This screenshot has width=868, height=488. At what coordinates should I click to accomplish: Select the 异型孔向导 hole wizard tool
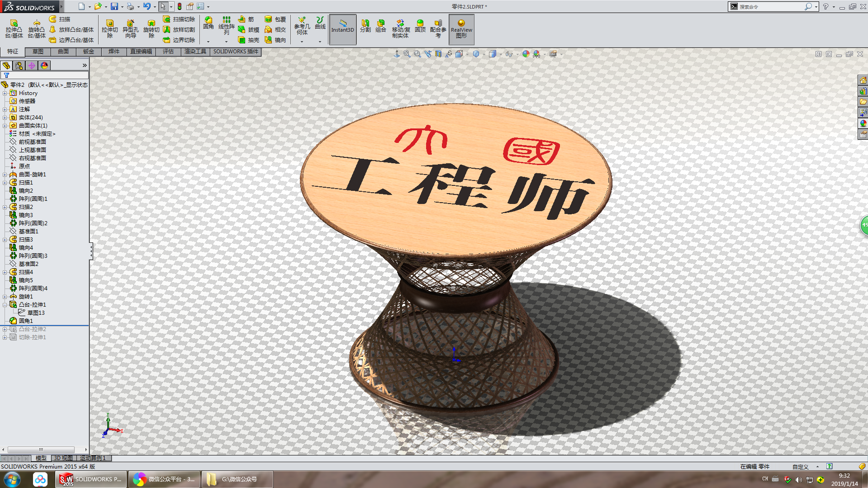click(130, 28)
